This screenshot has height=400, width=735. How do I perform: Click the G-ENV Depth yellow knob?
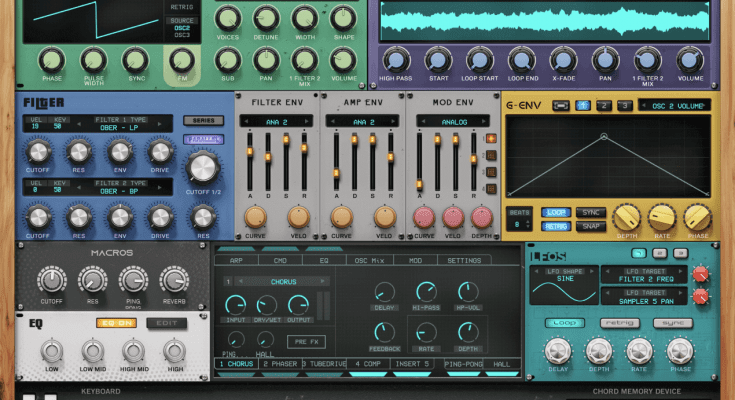tap(627, 215)
